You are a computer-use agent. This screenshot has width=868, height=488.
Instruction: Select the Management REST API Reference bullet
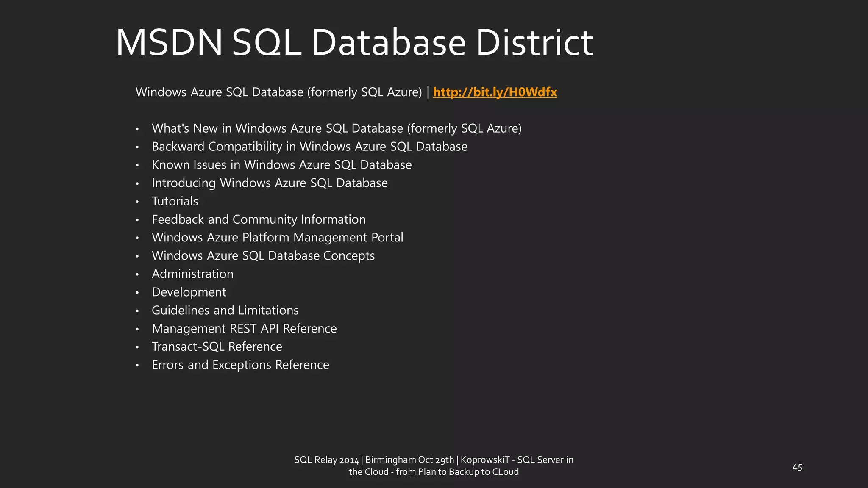pos(245,329)
